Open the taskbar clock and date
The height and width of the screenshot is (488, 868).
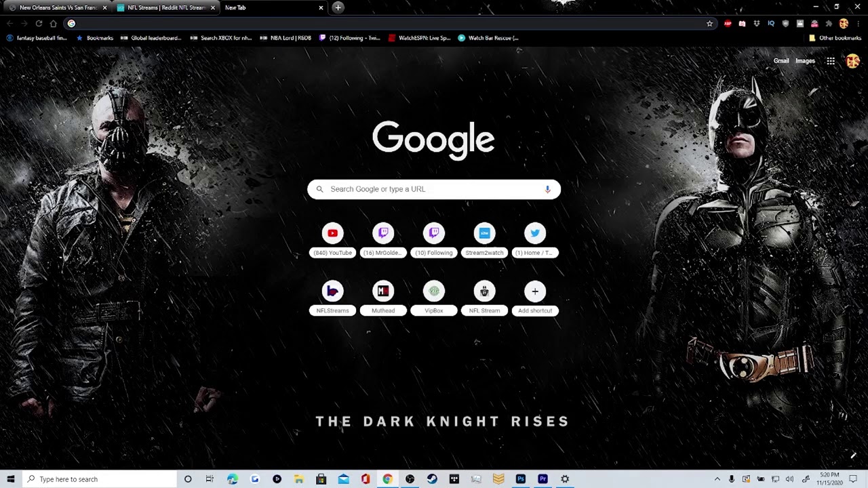(x=829, y=479)
